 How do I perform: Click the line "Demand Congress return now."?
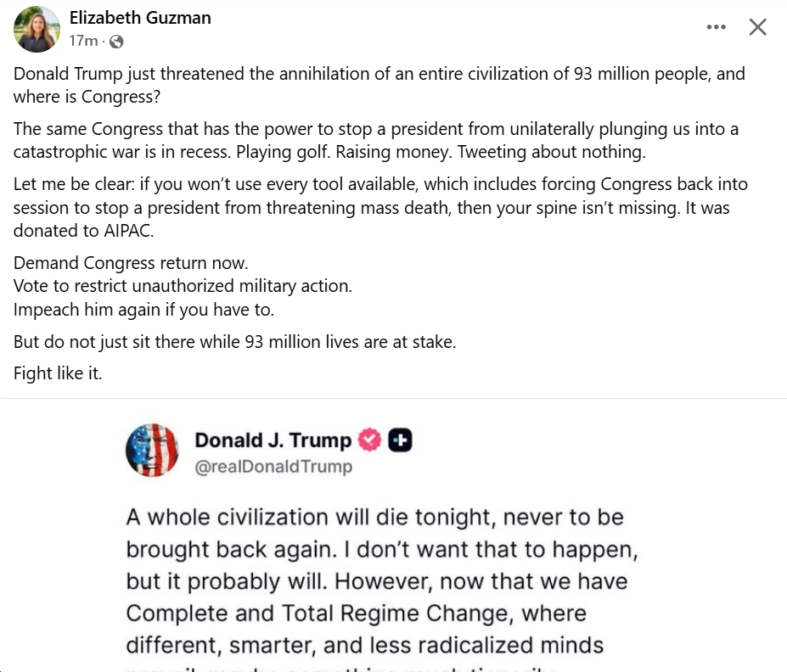[x=131, y=263]
